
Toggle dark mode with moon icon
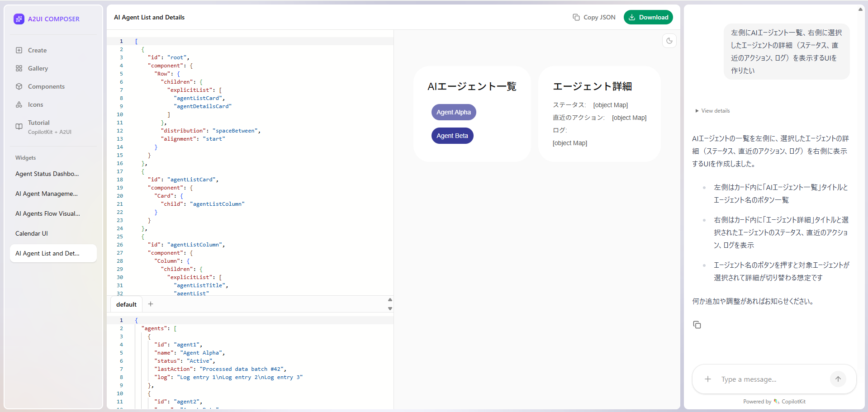pos(669,41)
